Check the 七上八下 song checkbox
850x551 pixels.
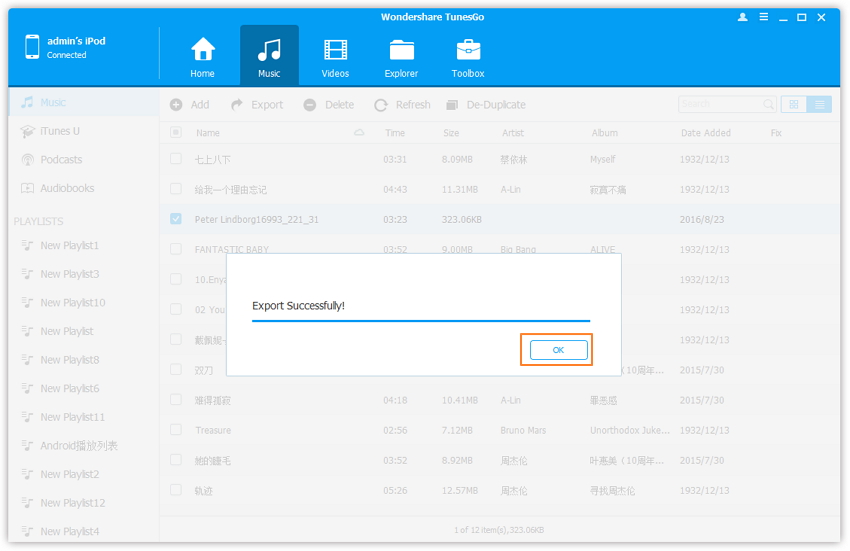176,159
